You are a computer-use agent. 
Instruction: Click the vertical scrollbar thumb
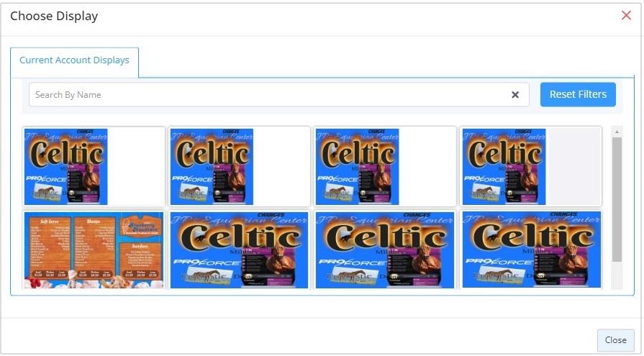click(617, 199)
